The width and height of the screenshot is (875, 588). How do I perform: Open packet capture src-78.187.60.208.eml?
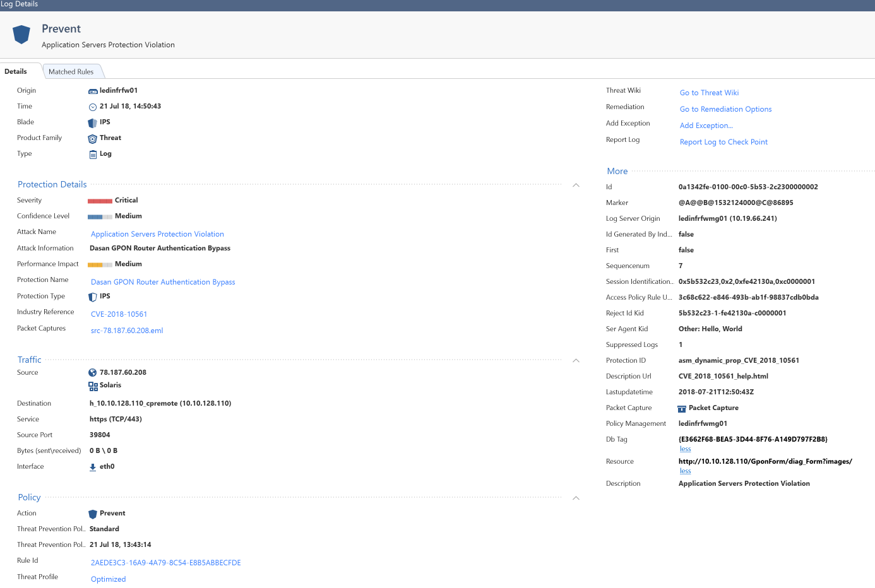click(127, 331)
